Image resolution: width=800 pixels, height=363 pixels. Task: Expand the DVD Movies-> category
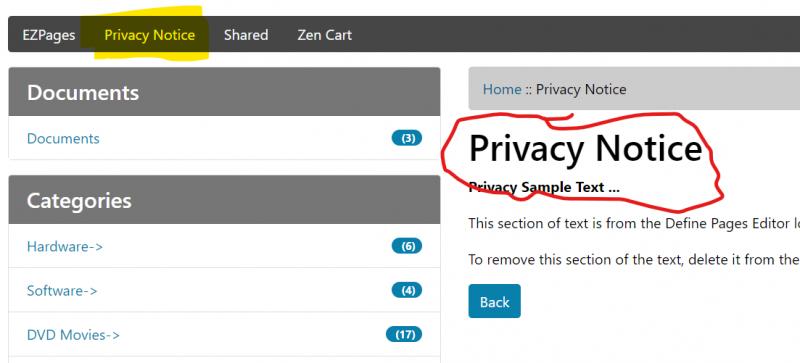click(x=73, y=335)
